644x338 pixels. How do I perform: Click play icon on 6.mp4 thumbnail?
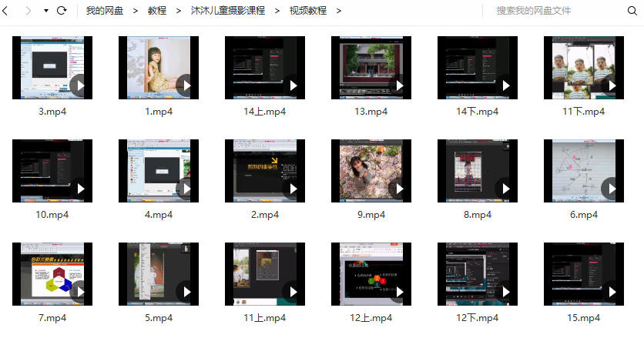[x=612, y=189]
